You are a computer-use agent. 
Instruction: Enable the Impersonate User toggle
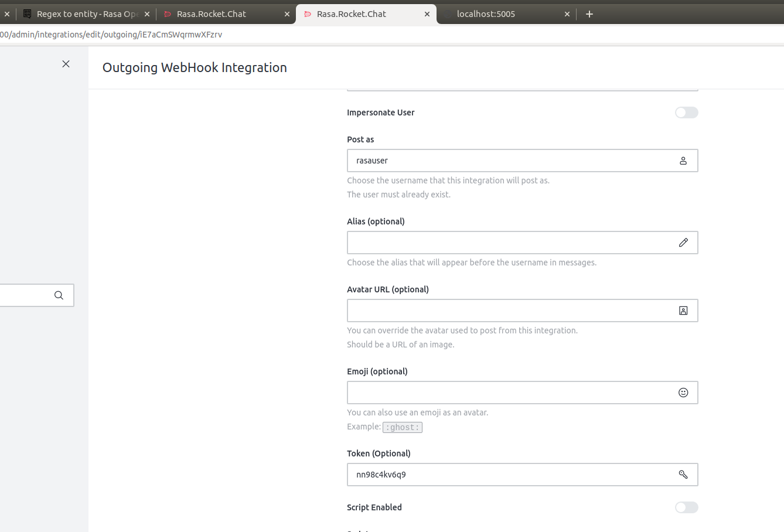(x=686, y=112)
